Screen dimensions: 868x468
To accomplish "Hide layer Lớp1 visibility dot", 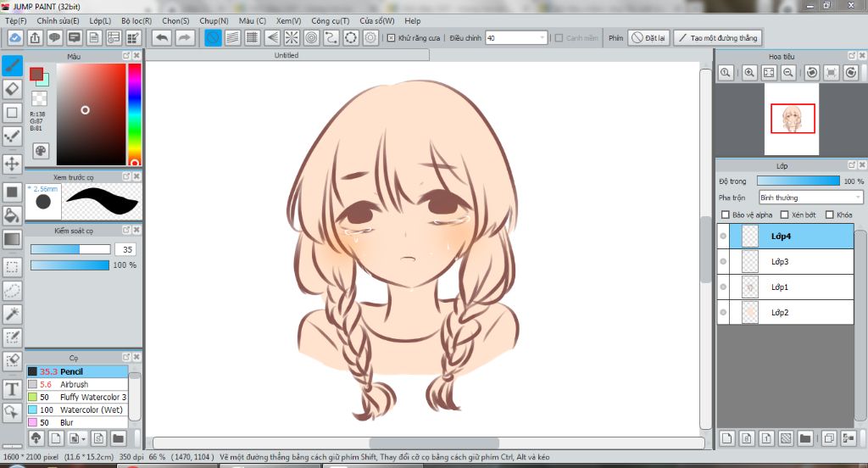I will click(x=723, y=287).
